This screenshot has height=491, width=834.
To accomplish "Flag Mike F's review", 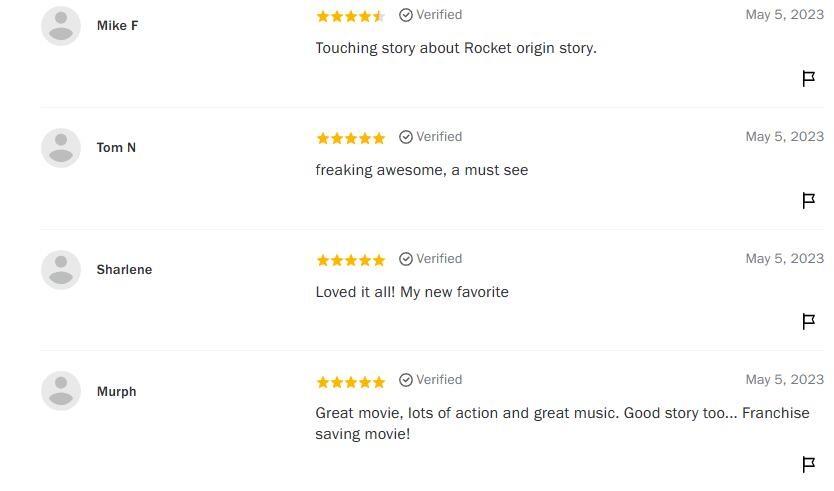I will point(809,78).
